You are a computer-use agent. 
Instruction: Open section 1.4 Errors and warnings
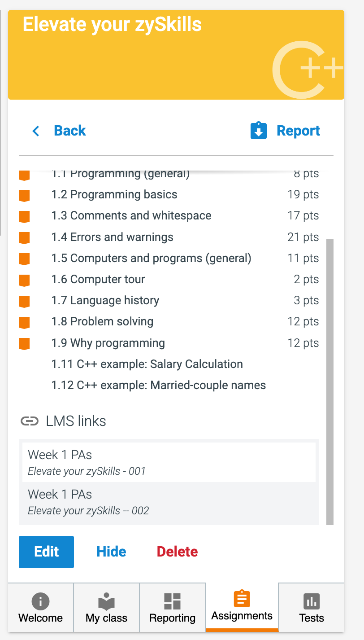point(112,237)
